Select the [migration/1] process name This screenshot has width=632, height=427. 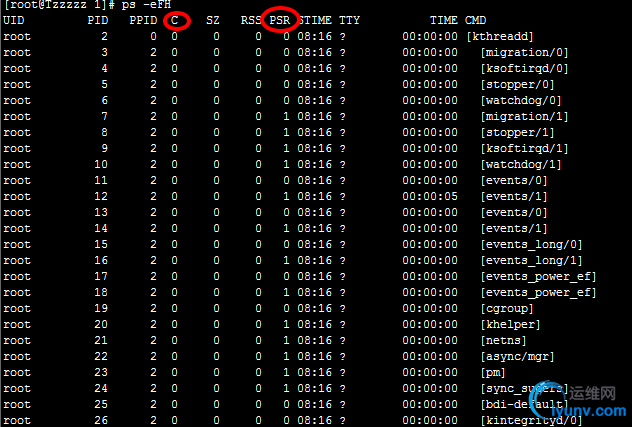click(524, 117)
